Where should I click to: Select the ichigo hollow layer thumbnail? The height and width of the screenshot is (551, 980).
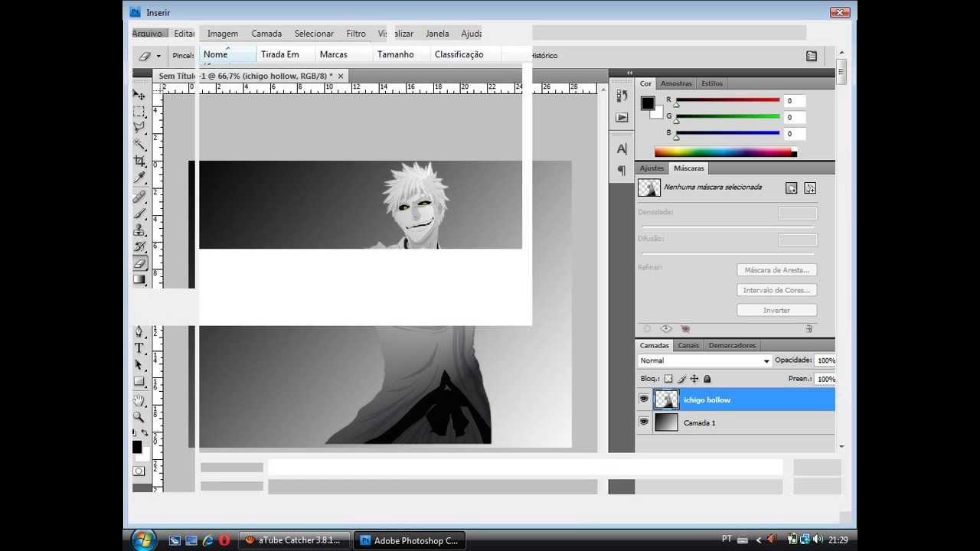(x=667, y=399)
